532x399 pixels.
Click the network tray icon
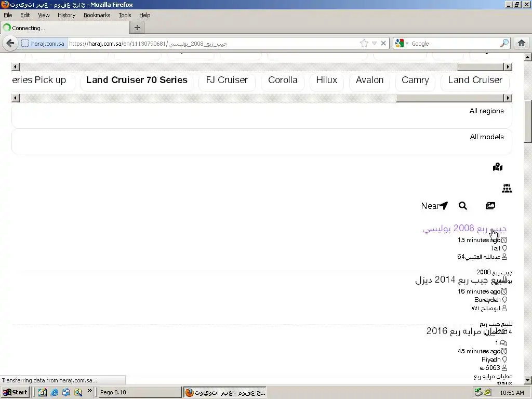click(x=478, y=392)
